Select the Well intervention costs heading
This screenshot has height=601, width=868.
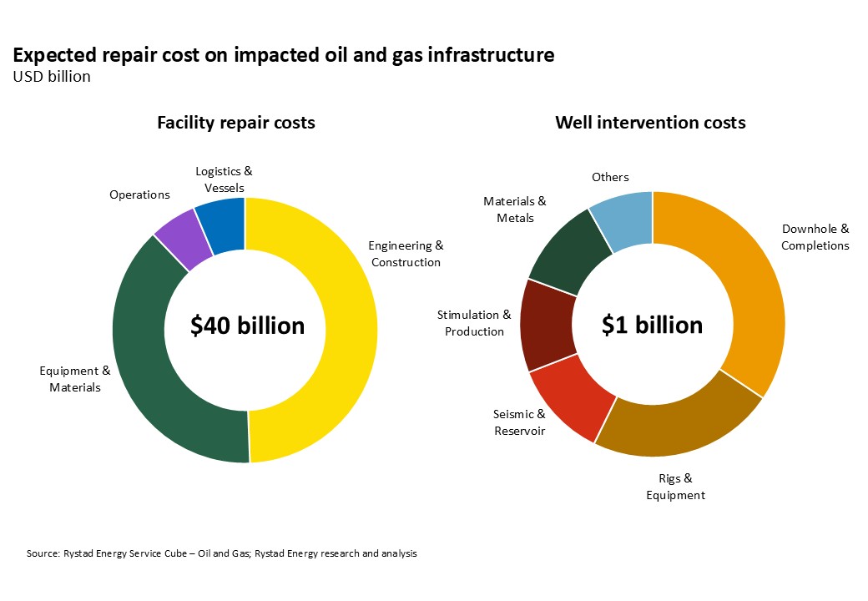tap(650, 123)
